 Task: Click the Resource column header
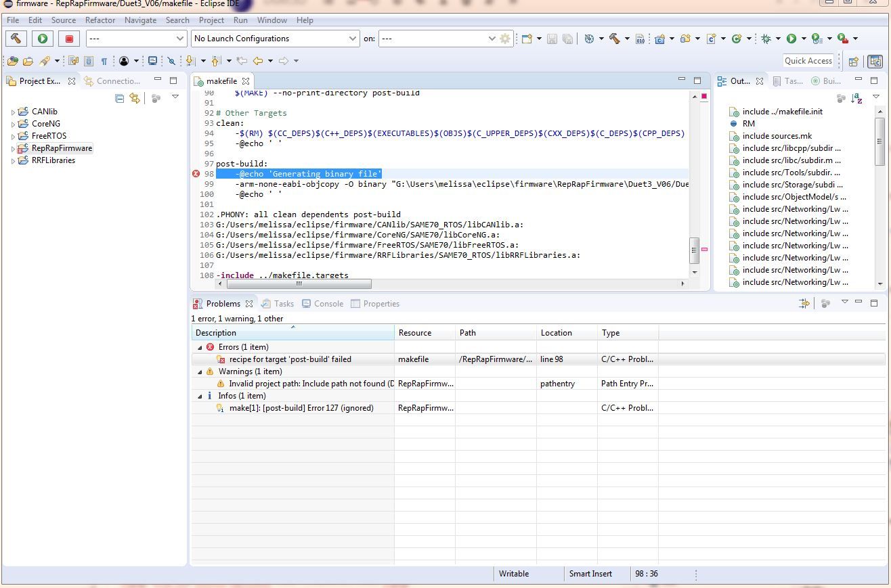pyautogui.click(x=425, y=333)
